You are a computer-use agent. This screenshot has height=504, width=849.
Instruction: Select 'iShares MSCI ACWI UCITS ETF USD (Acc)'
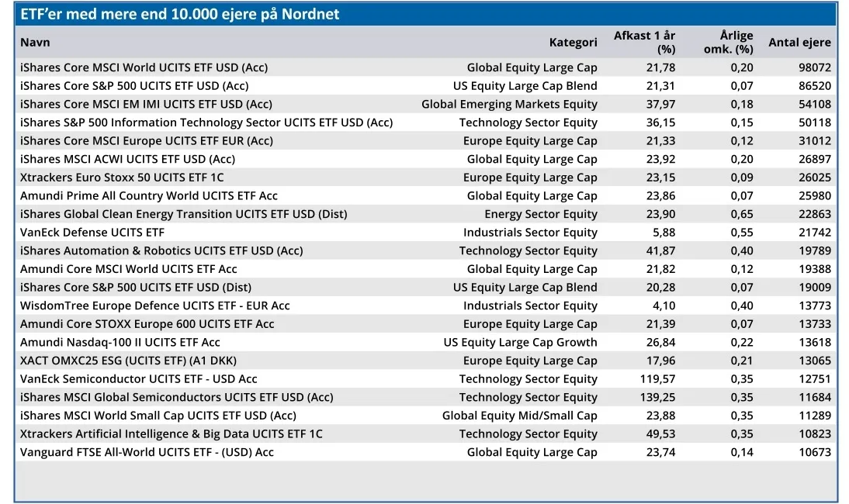click(128, 160)
